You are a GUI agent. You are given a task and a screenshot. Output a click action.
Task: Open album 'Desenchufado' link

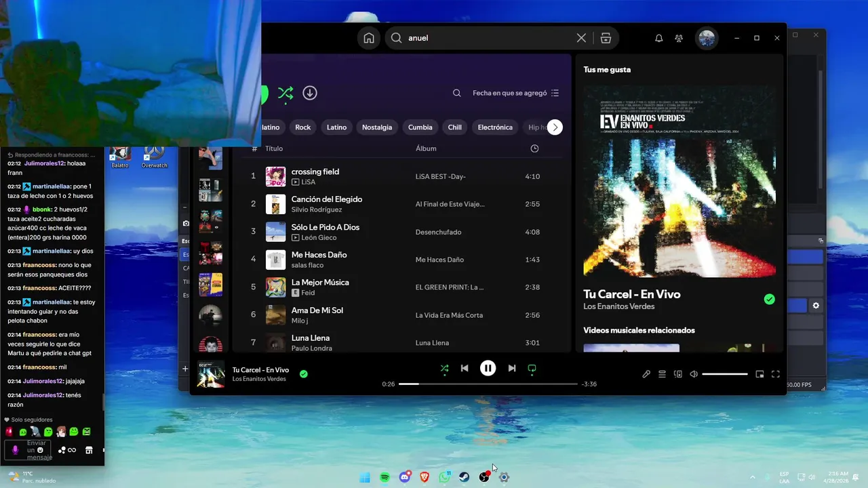tap(438, 232)
